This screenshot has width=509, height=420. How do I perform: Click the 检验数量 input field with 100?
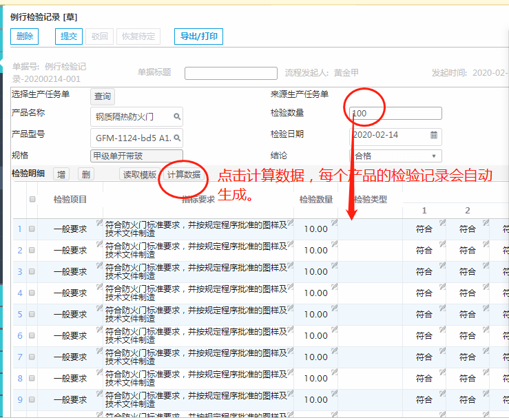click(x=395, y=114)
